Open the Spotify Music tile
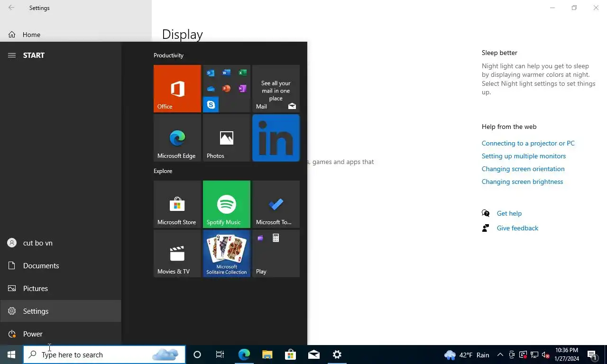Screen dimensions: 607x364 (227, 204)
